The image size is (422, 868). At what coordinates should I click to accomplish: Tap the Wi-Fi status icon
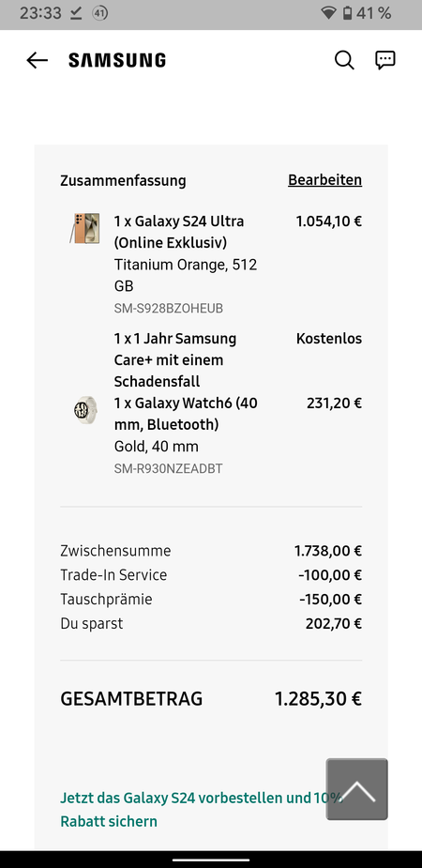point(328,13)
